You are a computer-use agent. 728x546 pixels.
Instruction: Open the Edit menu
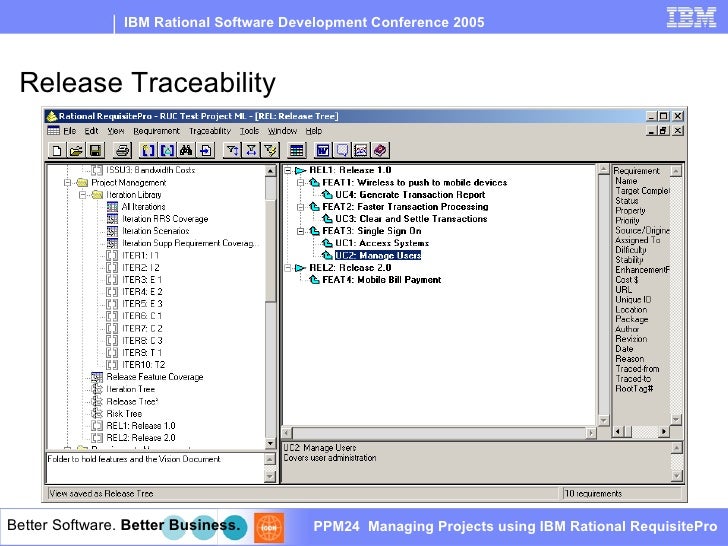click(x=91, y=131)
